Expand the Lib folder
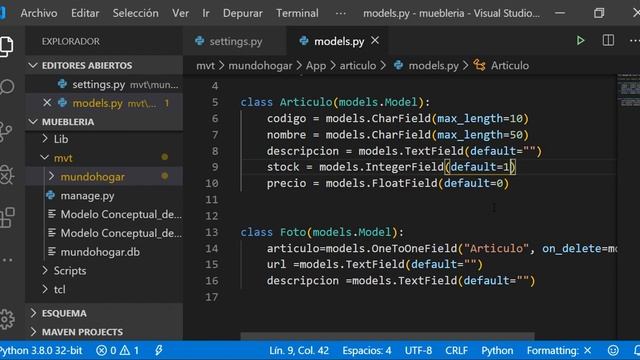This screenshot has height=360, width=640. [45, 139]
